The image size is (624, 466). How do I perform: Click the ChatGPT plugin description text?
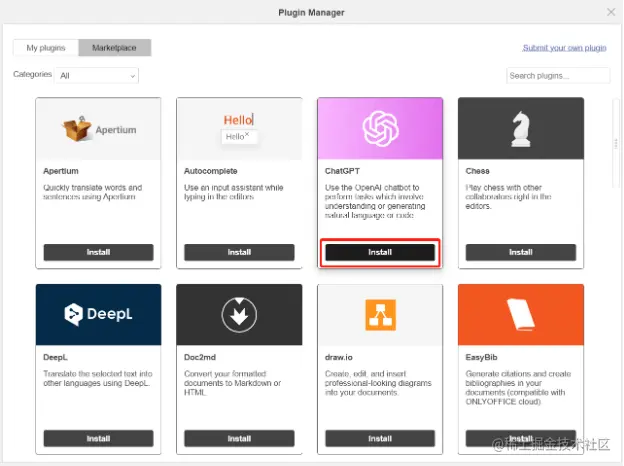375,201
